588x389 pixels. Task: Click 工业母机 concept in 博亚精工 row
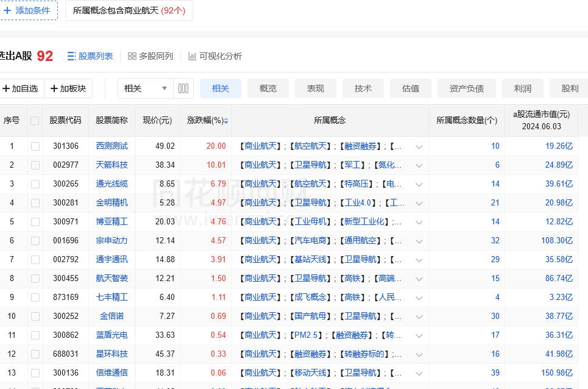coord(310,221)
